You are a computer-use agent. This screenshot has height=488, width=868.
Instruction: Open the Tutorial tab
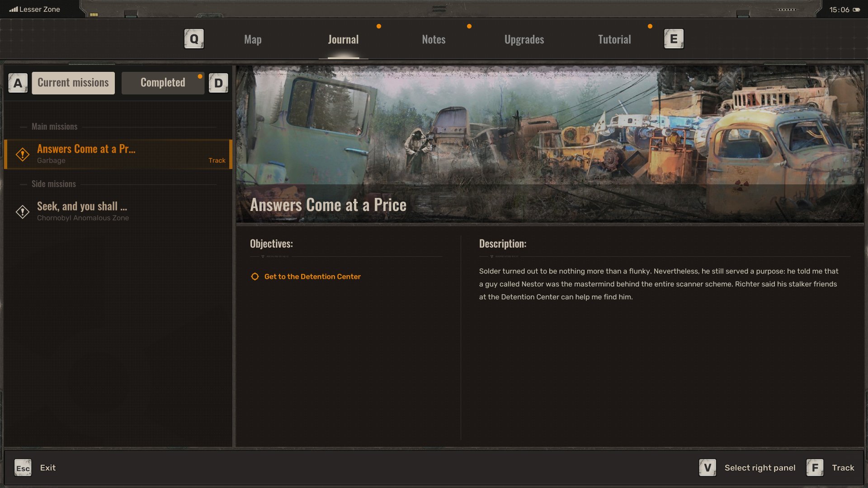click(x=614, y=39)
